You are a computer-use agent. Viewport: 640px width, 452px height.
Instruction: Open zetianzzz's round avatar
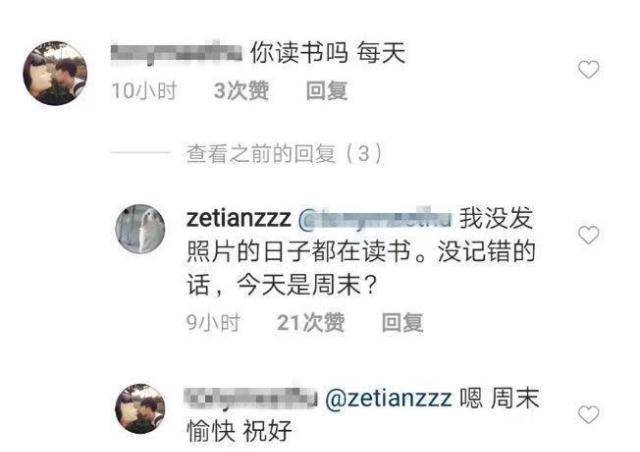pos(140,229)
